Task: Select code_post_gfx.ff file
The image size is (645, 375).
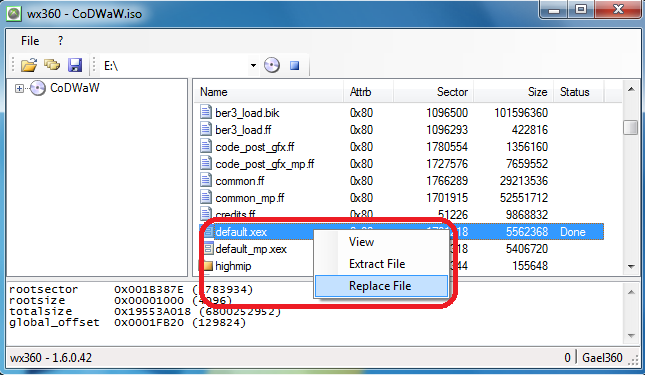Action: 255,147
